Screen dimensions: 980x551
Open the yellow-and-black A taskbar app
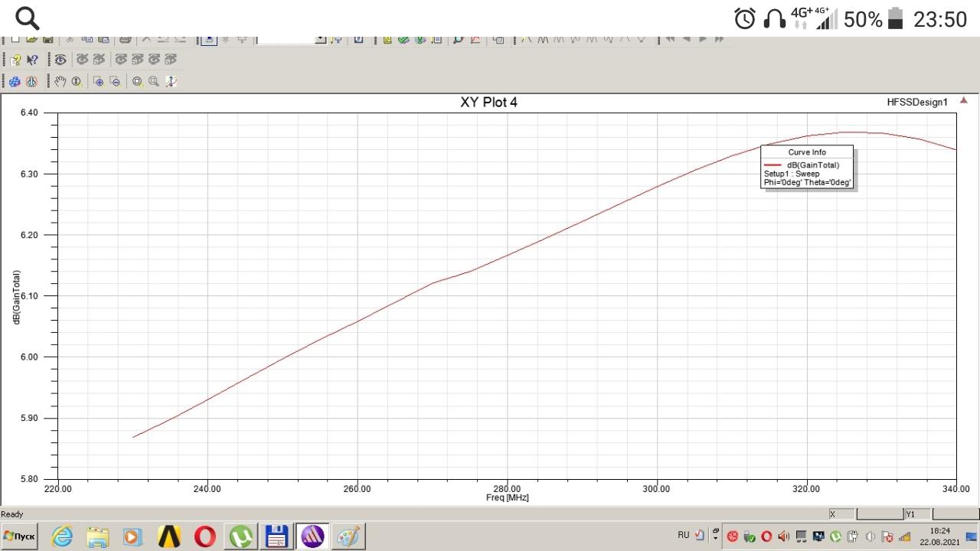pos(169,536)
